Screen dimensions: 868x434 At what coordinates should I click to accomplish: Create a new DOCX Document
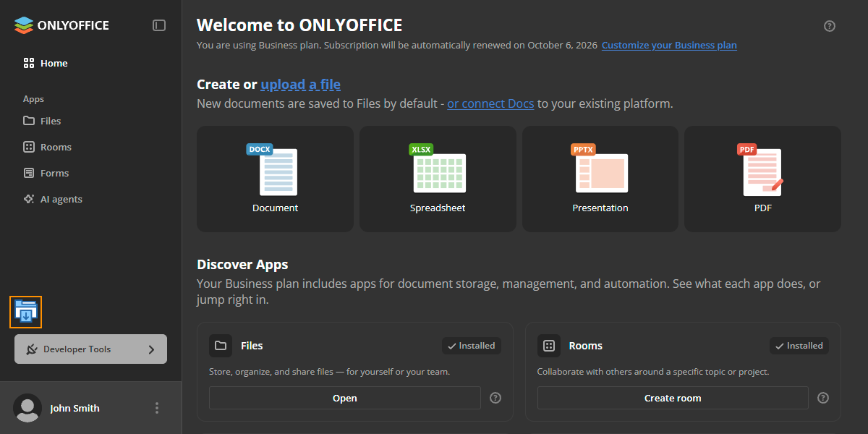pyautogui.click(x=275, y=179)
